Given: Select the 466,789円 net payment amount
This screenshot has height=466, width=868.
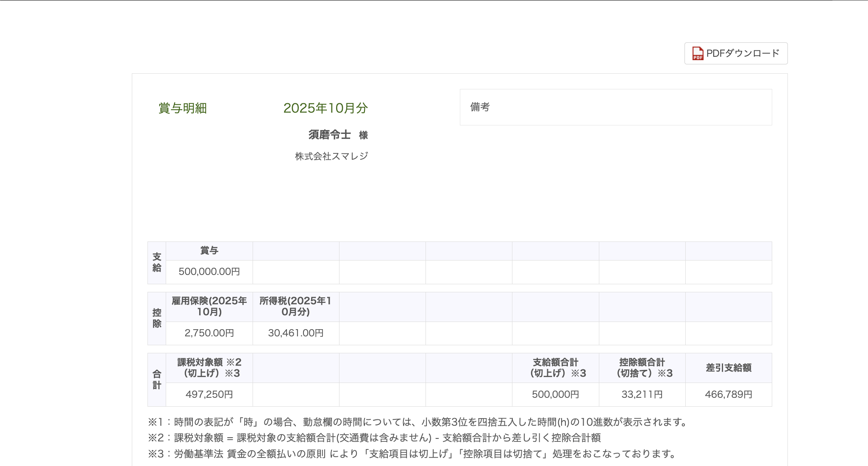Looking at the screenshot, I should (729, 394).
